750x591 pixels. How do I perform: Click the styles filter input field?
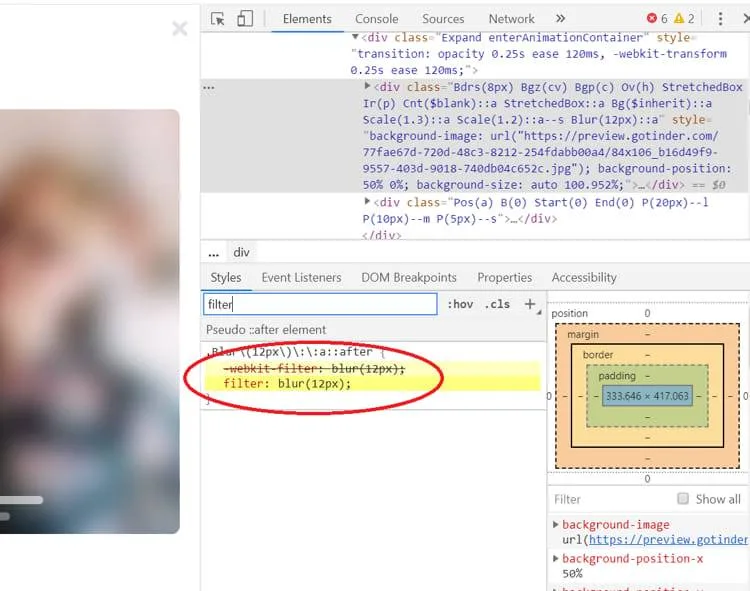point(320,304)
